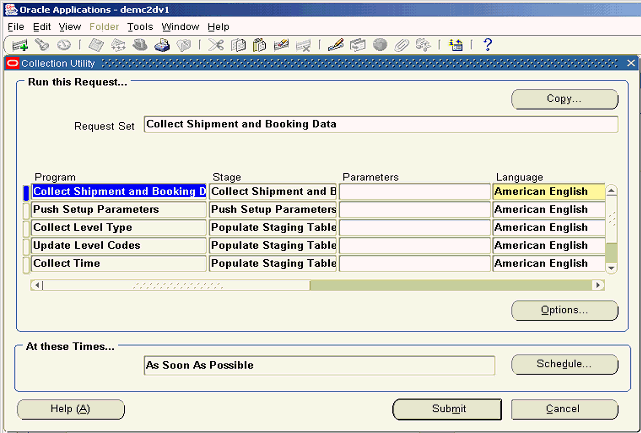
Task: Click the Request Set input field
Action: pos(381,124)
